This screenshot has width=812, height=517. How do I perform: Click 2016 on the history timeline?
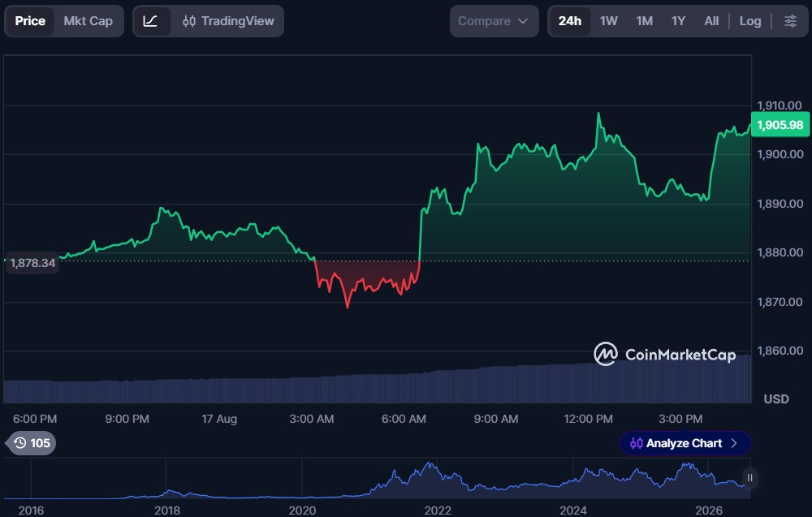(x=31, y=511)
